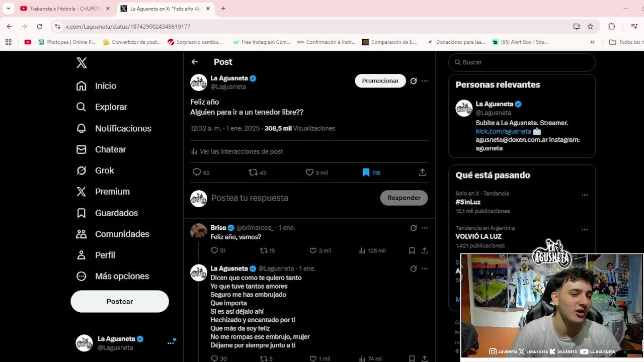This screenshot has height=362, width=644.
Task: Click the browser back arrow
Action: click(10, 27)
